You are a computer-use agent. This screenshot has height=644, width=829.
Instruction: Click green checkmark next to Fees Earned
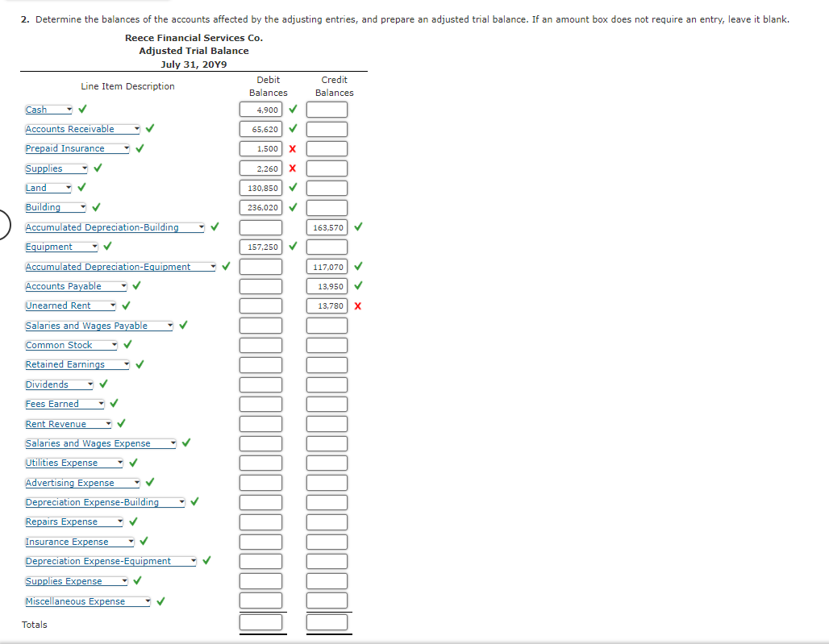click(x=113, y=403)
